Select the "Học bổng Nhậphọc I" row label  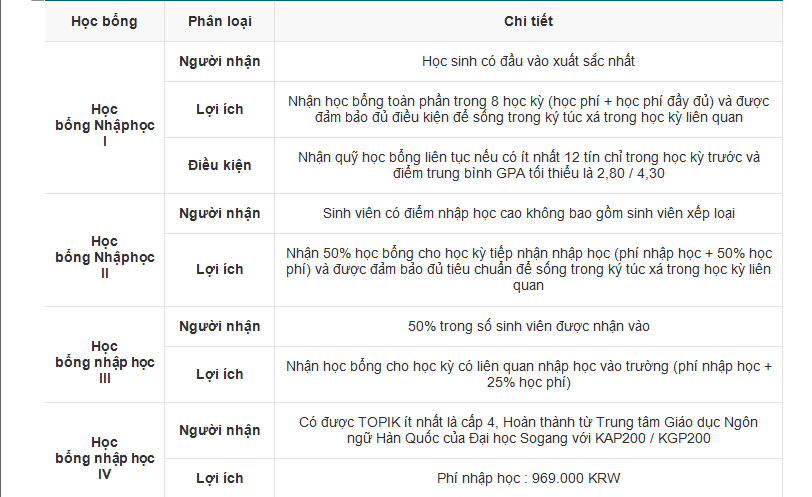(105, 126)
